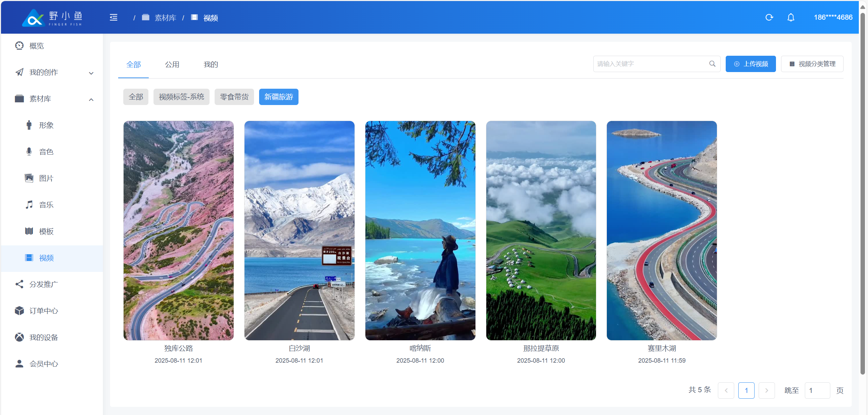Click the 上传视频 button

tap(751, 64)
